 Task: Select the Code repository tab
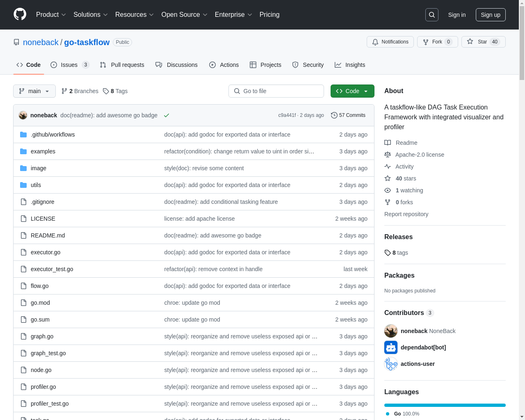29,65
